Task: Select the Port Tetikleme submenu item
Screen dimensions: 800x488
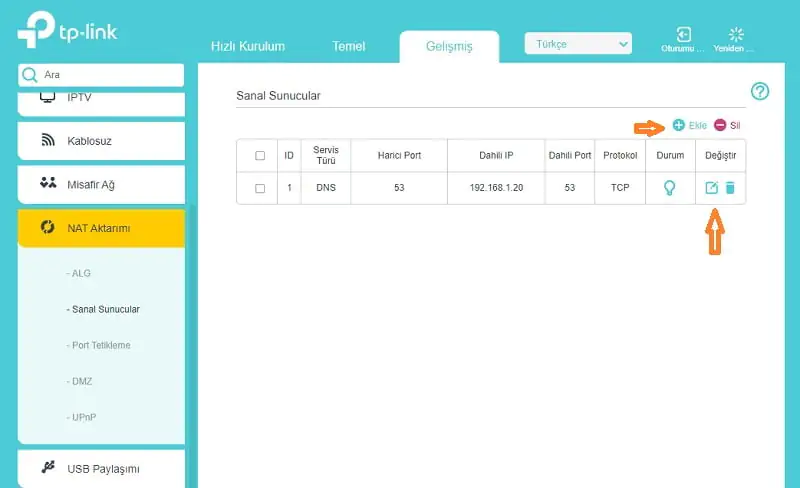Action: point(98,346)
